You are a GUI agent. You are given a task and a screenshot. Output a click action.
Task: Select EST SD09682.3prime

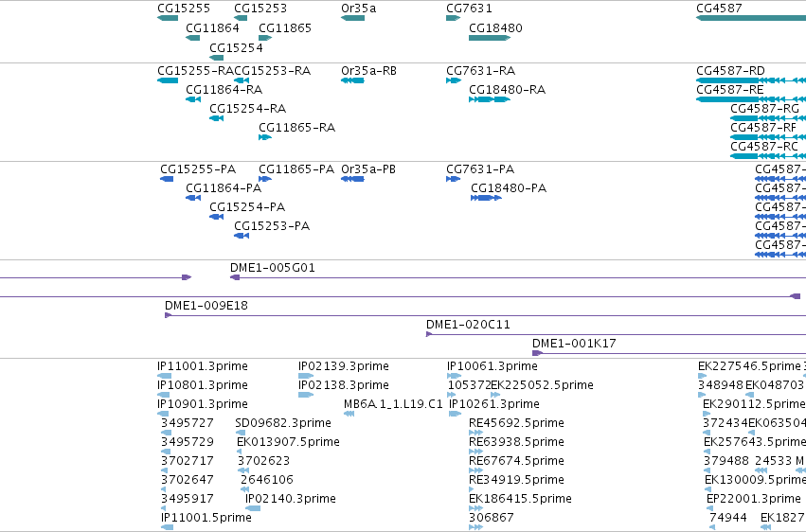[x=283, y=423]
